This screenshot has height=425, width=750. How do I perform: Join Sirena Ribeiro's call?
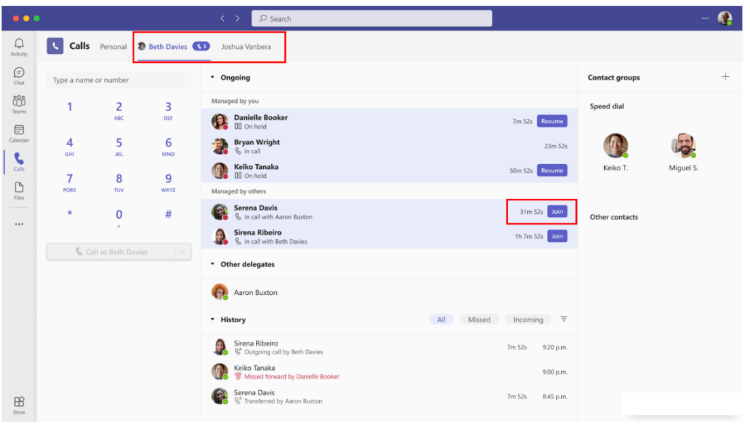coord(557,236)
